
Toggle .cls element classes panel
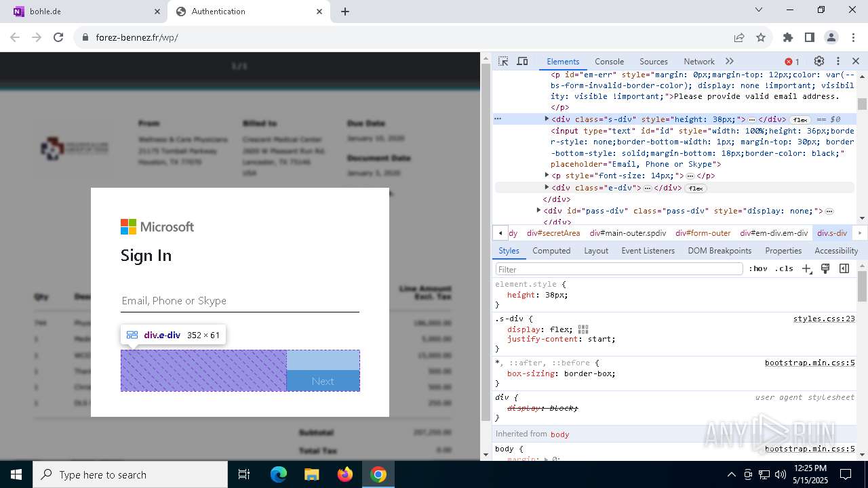tap(784, 268)
